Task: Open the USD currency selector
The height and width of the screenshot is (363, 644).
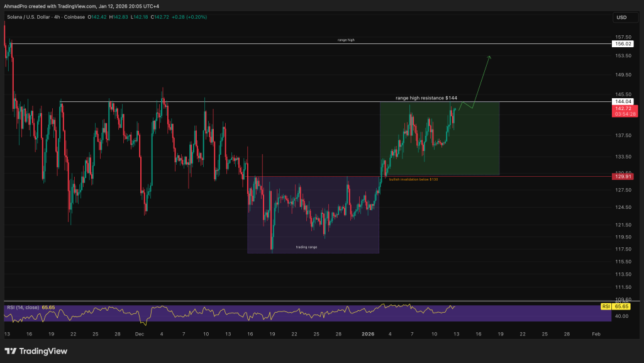Action: (621, 17)
